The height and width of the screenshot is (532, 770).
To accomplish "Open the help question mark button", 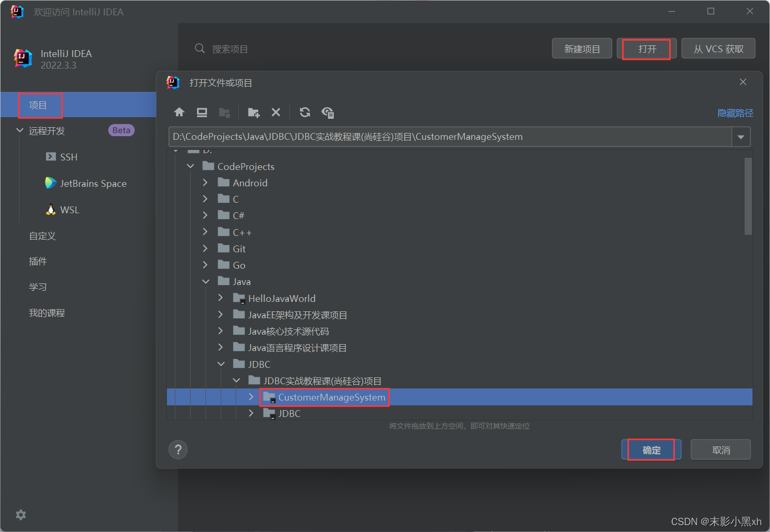I will 178,450.
